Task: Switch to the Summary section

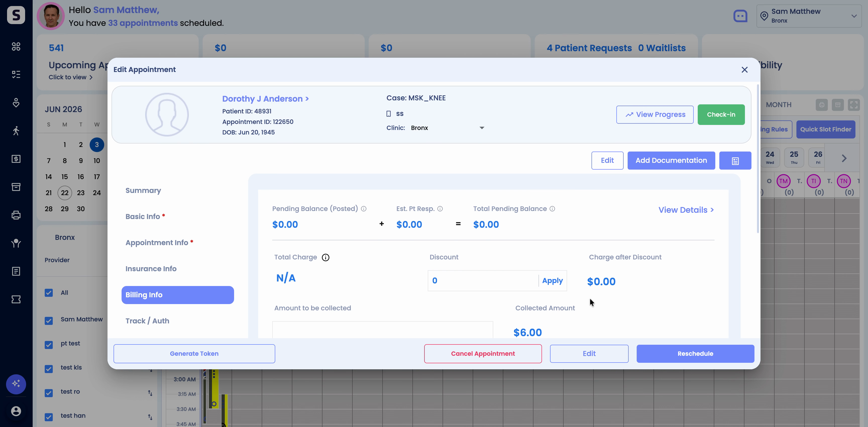Action: [x=143, y=190]
